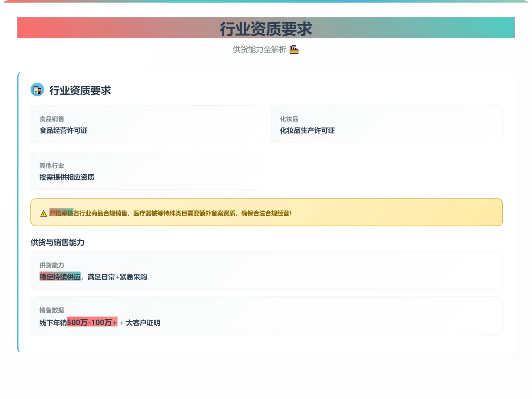532x399 pixels.
Task: Click 线下年销 text in sales card
Action: click(53, 323)
